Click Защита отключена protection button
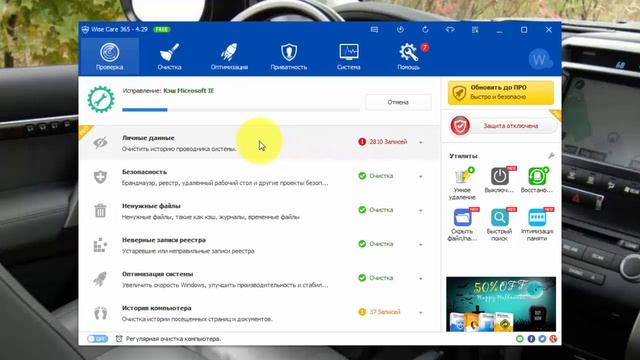 (x=504, y=126)
